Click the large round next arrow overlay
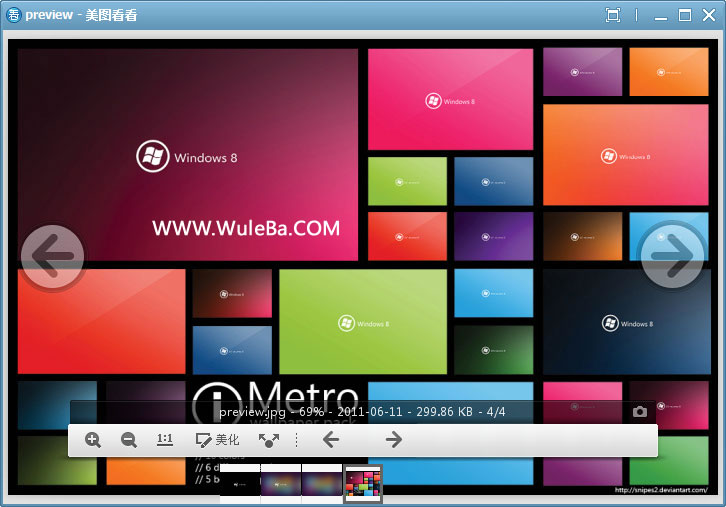 (673, 256)
